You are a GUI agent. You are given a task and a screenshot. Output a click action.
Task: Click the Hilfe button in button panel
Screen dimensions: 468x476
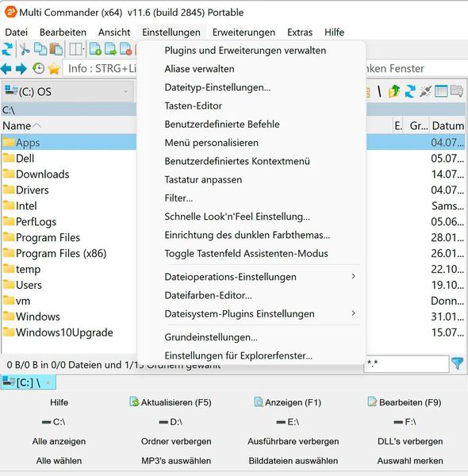point(59,402)
